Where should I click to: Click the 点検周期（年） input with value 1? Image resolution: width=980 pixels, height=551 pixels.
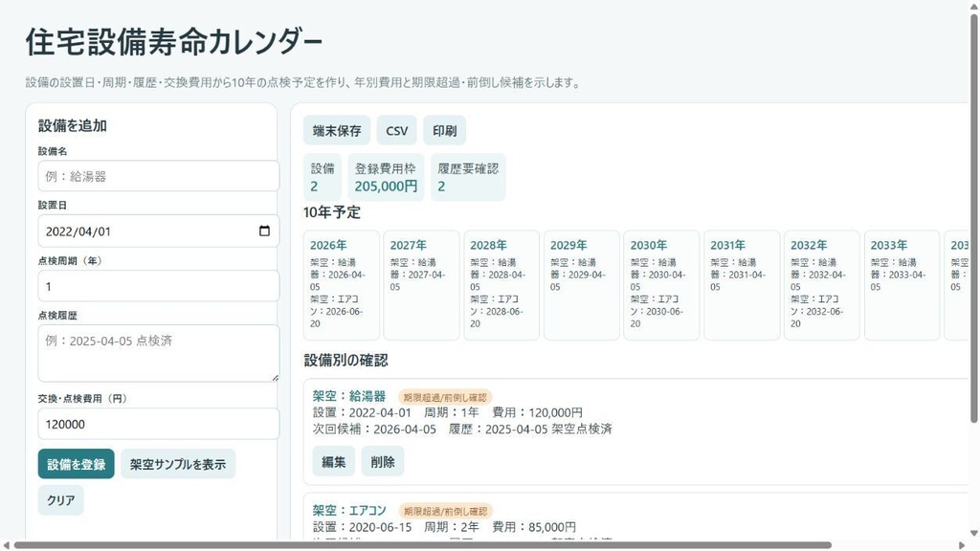tap(159, 286)
